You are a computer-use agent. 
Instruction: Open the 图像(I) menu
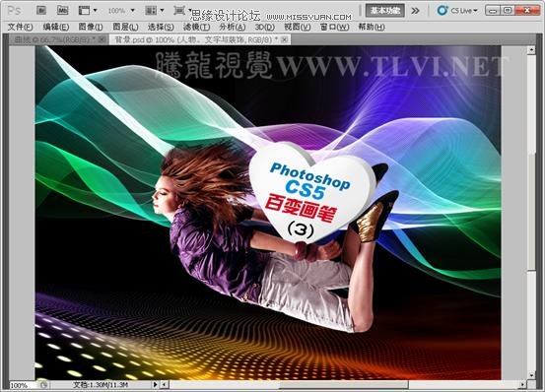pyautogui.click(x=91, y=27)
